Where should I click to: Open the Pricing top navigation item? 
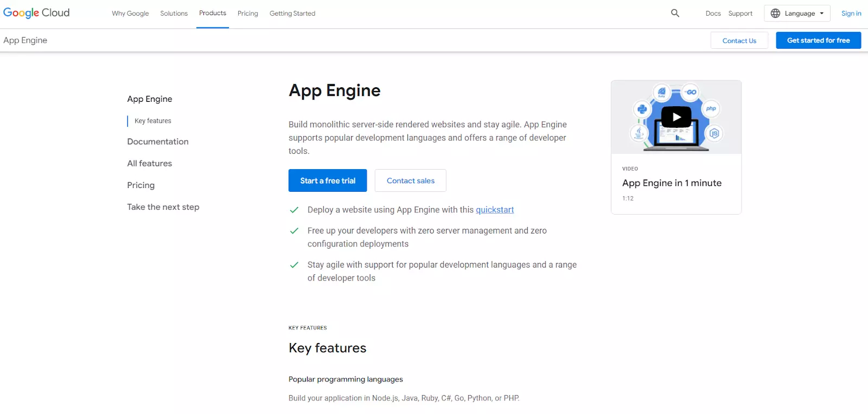[x=248, y=13]
